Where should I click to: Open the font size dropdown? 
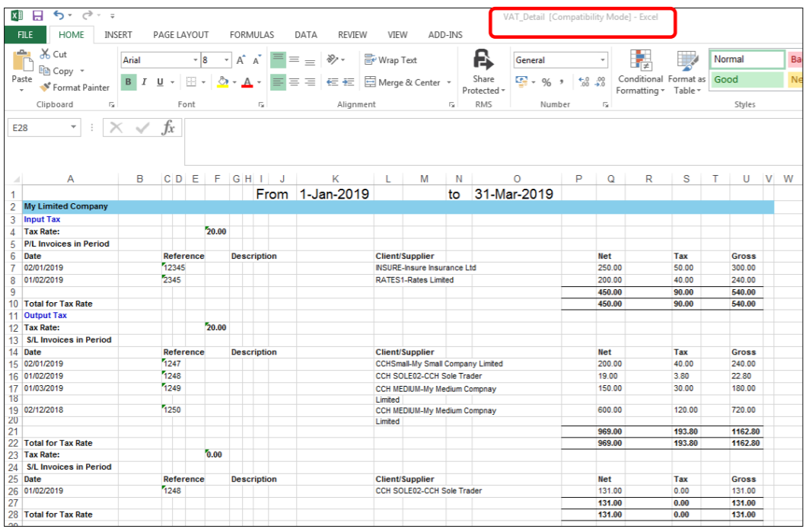point(227,60)
